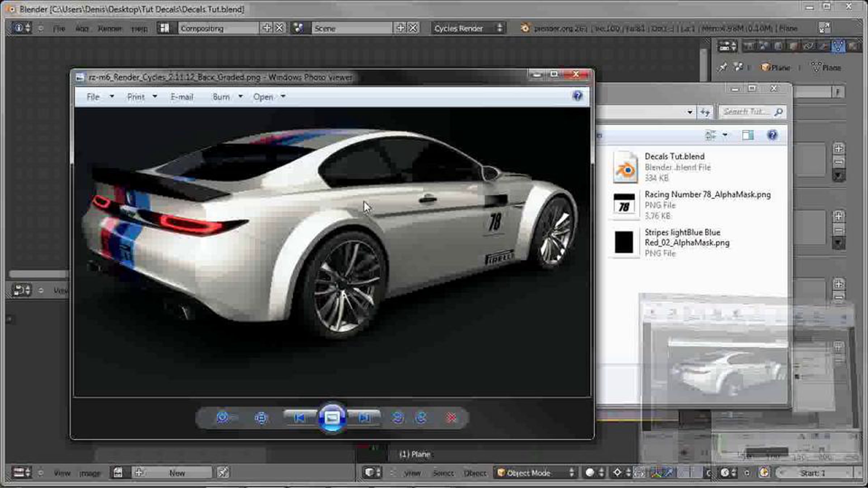Click the Play slide show button
The image size is (868, 488).
[332, 418]
